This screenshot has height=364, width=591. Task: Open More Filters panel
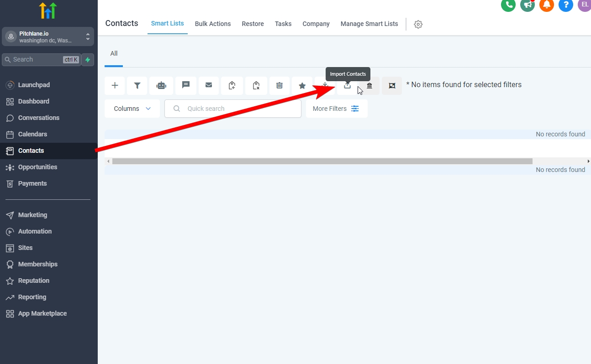coord(336,109)
